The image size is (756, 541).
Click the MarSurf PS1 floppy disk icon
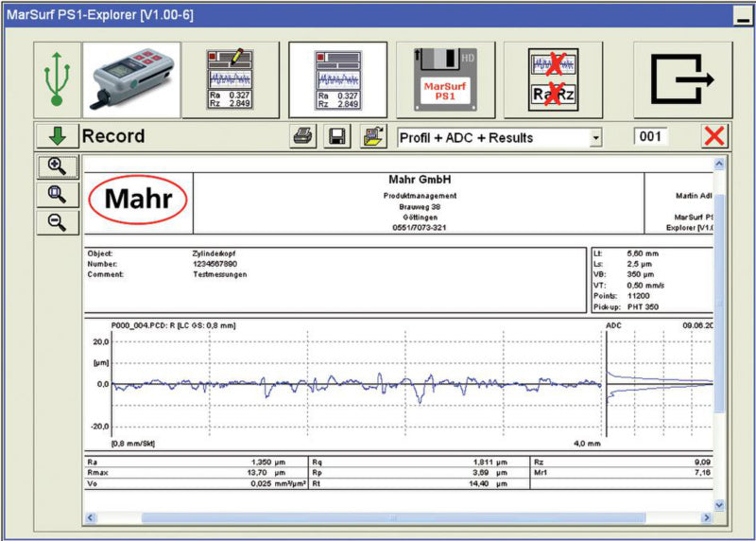pos(443,78)
